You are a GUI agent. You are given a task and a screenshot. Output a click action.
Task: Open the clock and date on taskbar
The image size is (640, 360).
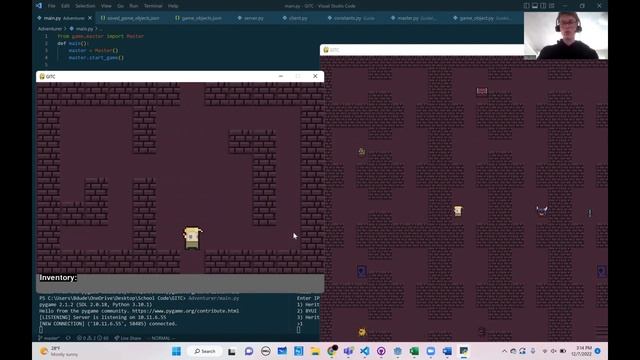click(x=582, y=351)
